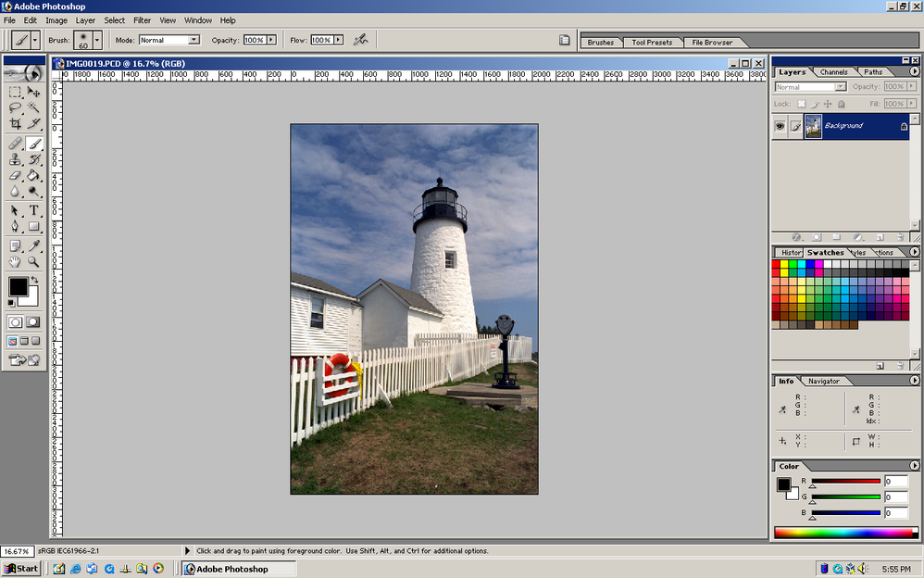Open the Swatches panel flyout menu

pyautogui.click(x=914, y=252)
